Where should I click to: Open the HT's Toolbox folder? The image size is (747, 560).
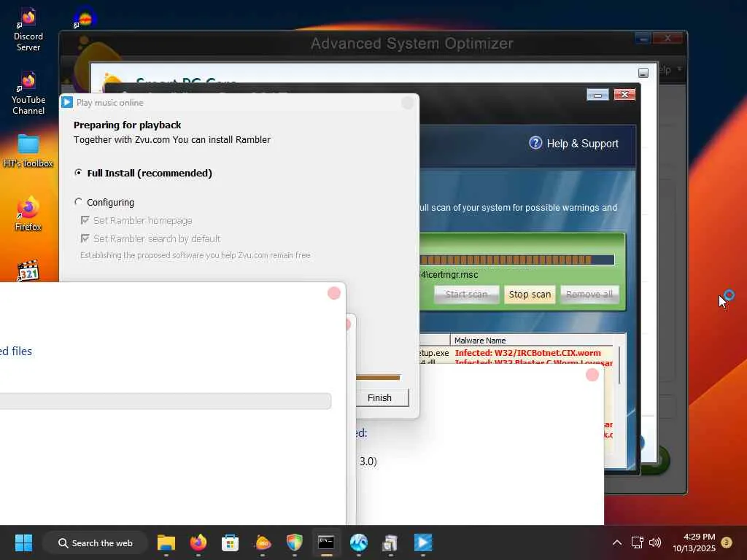point(28,151)
